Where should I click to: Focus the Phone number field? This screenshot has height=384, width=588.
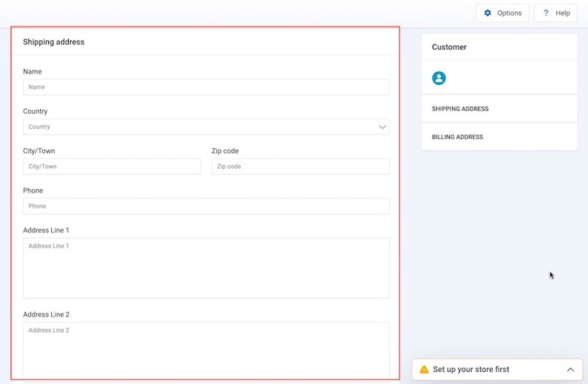[206, 206]
